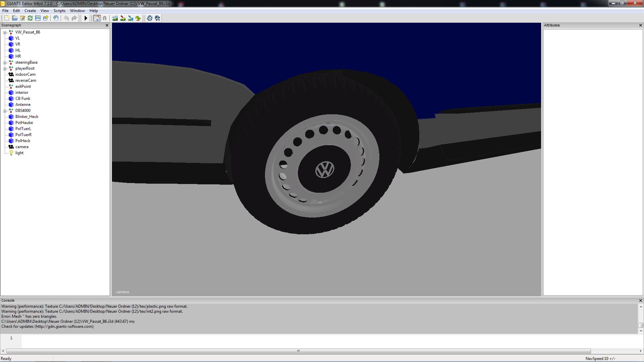Expand the DBS4000 tree node
This screenshot has width=644, height=362.
click(x=5, y=111)
